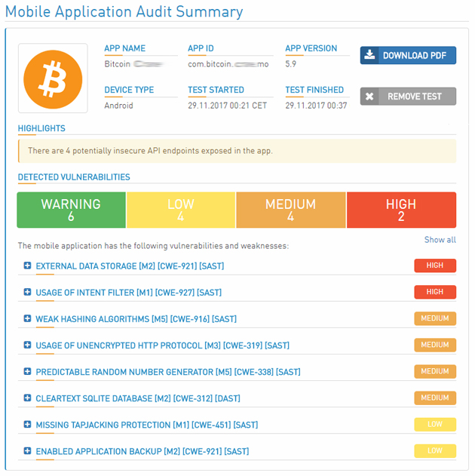Click plus icon beside Unencrypted HTTP Protocol
Viewport: 475px width, 476px height.
tap(27, 345)
